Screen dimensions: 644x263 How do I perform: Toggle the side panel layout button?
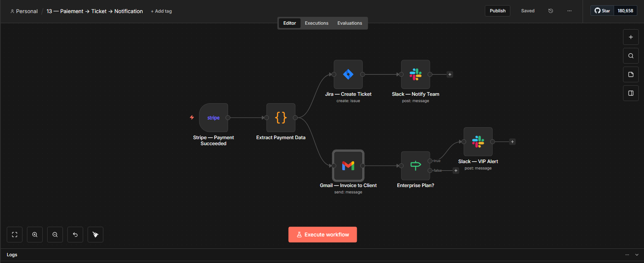(631, 93)
